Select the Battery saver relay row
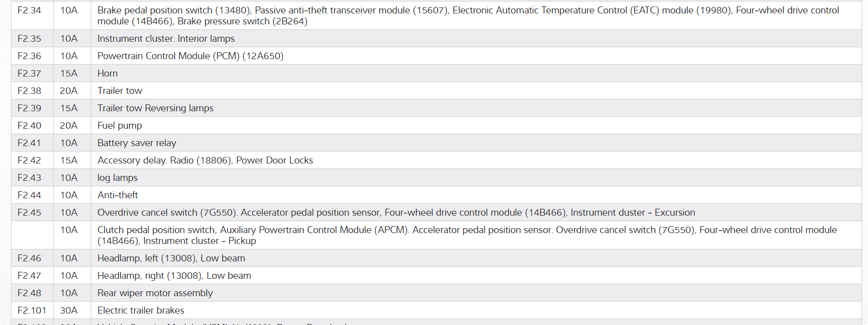 tap(136, 143)
